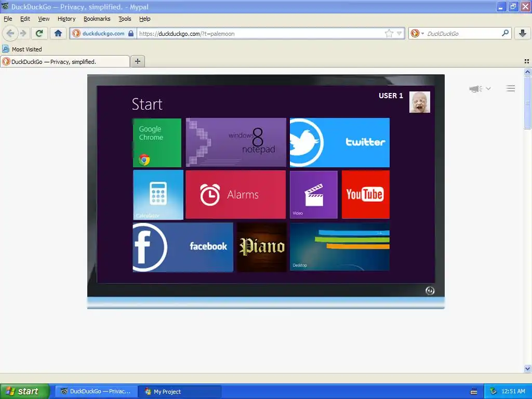532x399 pixels.
Task: Open the File menu
Action: 8,19
